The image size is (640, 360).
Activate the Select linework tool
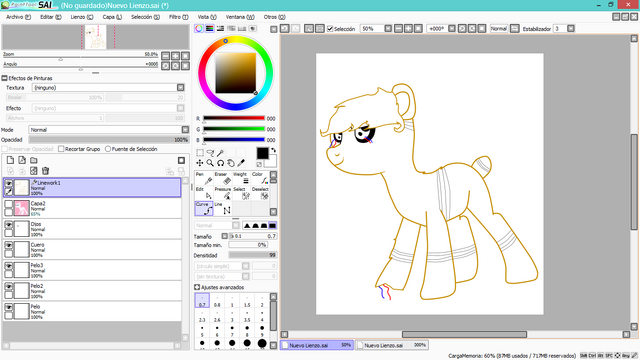pyautogui.click(x=241, y=193)
